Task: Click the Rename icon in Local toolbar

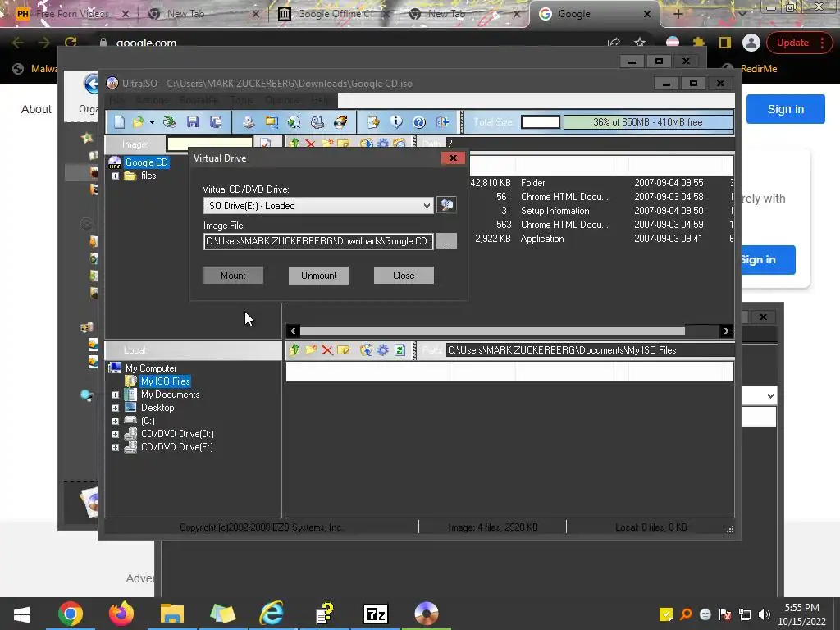Action: click(x=344, y=350)
